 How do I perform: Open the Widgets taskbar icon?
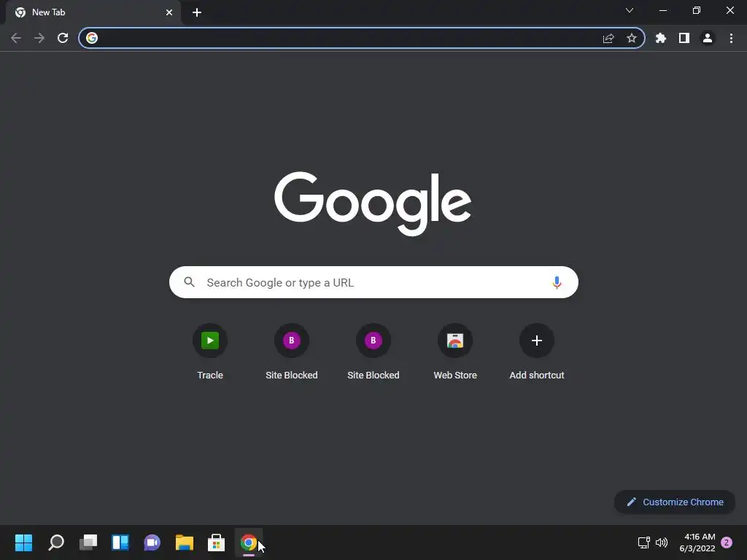(x=120, y=542)
